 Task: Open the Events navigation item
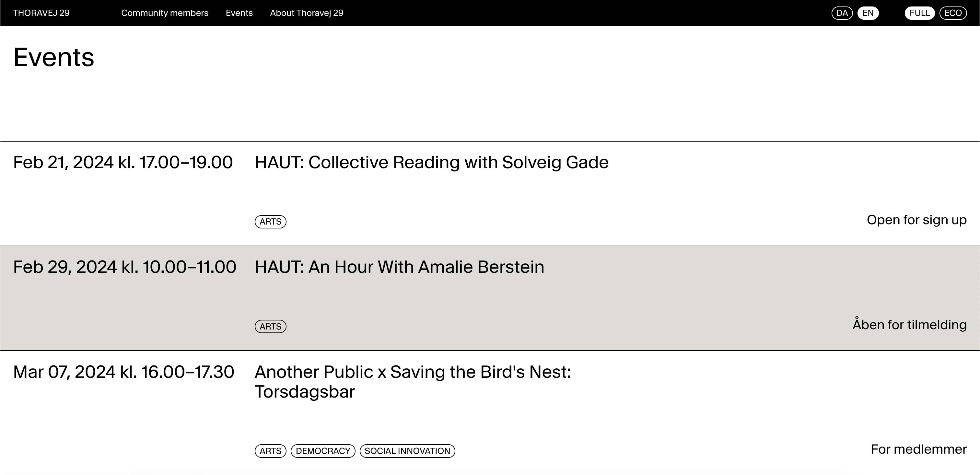coord(239,13)
